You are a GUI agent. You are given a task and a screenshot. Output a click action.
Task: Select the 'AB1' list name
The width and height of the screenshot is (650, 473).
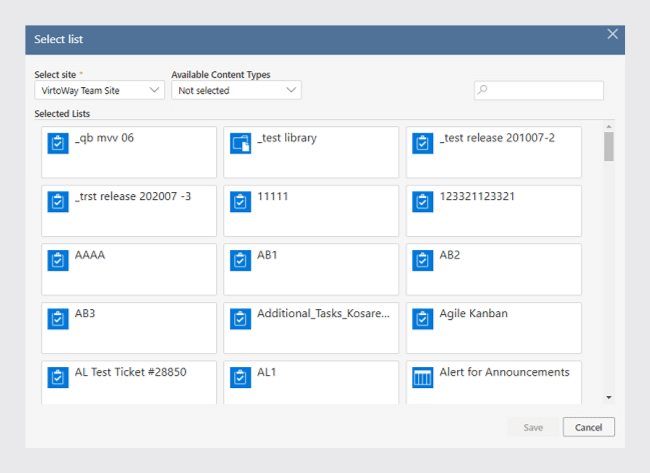267,255
